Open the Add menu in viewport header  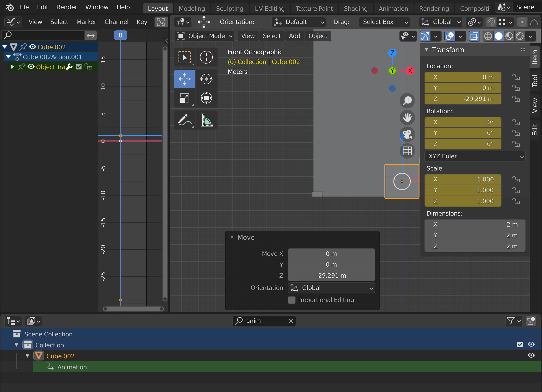pos(294,36)
